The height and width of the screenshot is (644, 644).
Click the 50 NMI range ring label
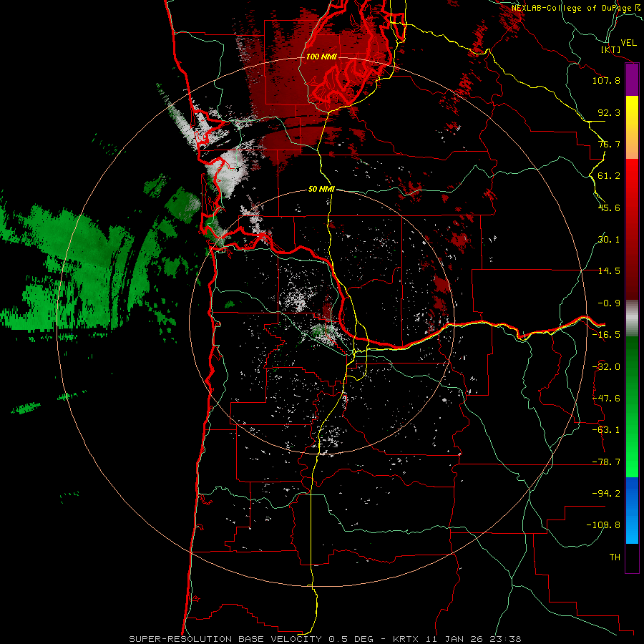(x=321, y=189)
